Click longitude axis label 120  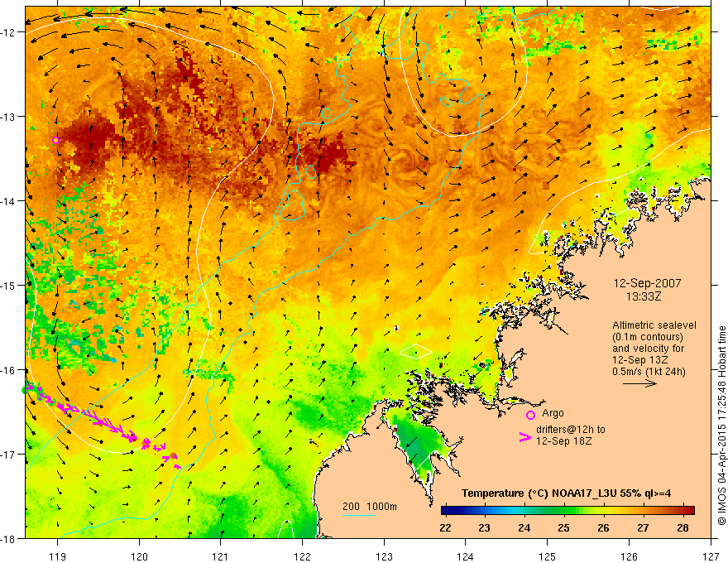pos(139,556)
